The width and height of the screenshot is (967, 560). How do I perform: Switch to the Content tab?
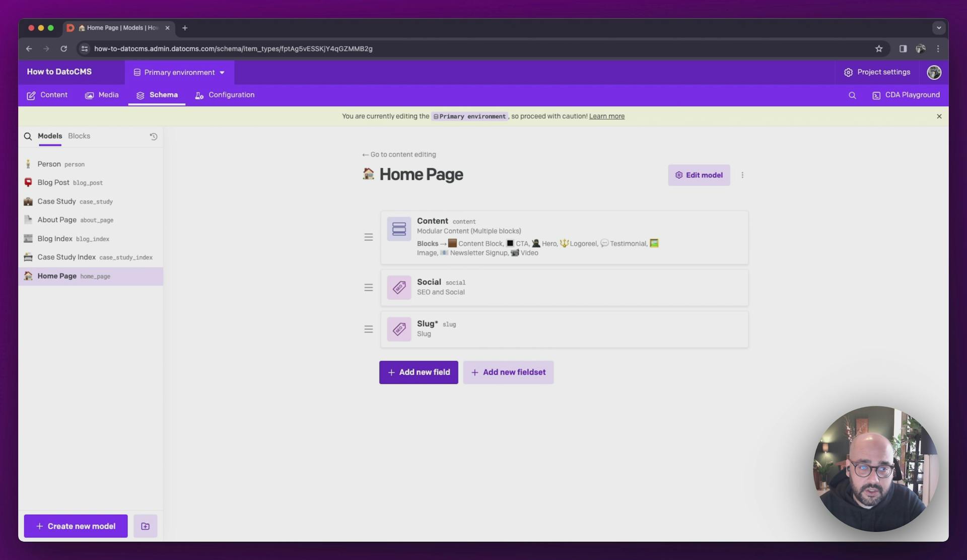47,95
